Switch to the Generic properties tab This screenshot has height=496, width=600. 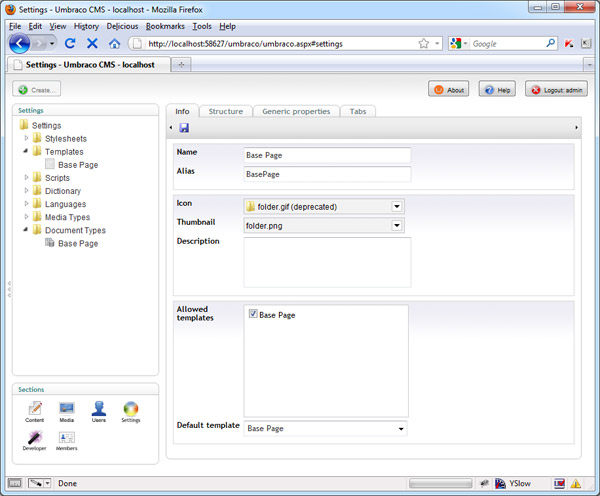(x=296, y=111)
